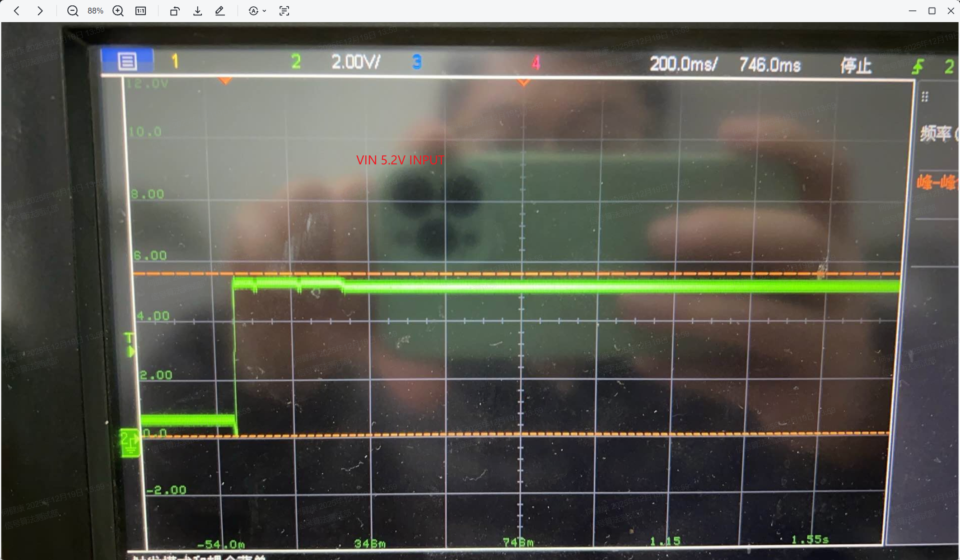The width and height of the screenshot is (960, 560).
Task: Click the 峰-峰 measurement entry
Action: pos(937,182)
